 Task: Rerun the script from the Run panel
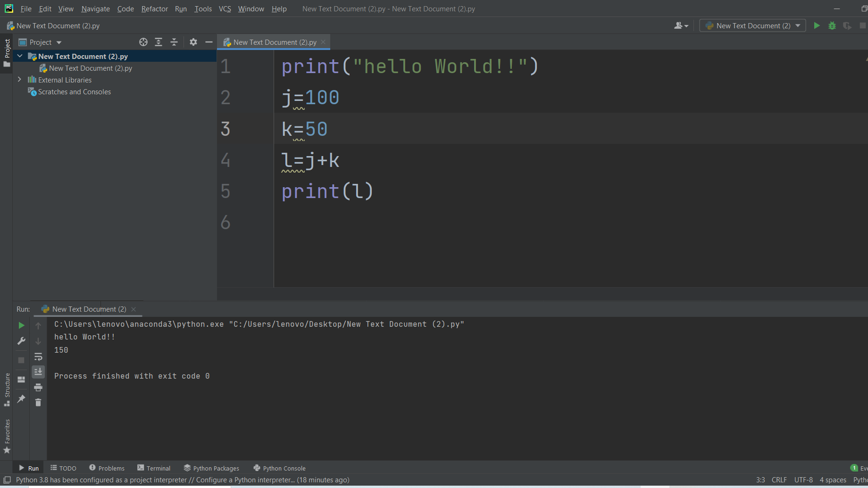click(21, 325)
